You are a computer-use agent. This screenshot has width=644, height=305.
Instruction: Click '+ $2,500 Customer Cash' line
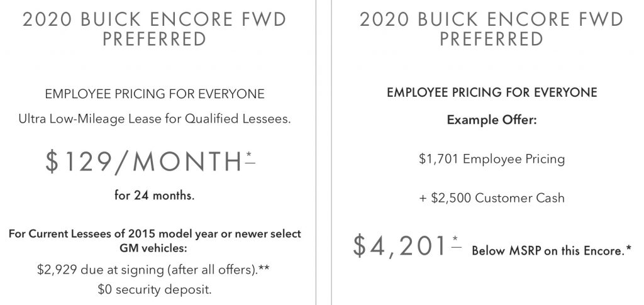[492, 198]
